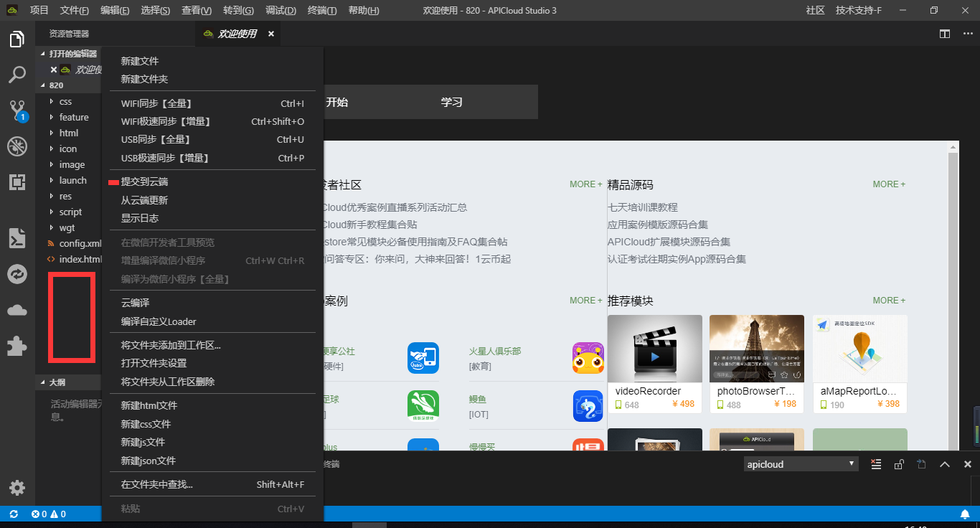Open 七天培训课教程 link
Screen dimensions: 980x528
coord(643,207)
